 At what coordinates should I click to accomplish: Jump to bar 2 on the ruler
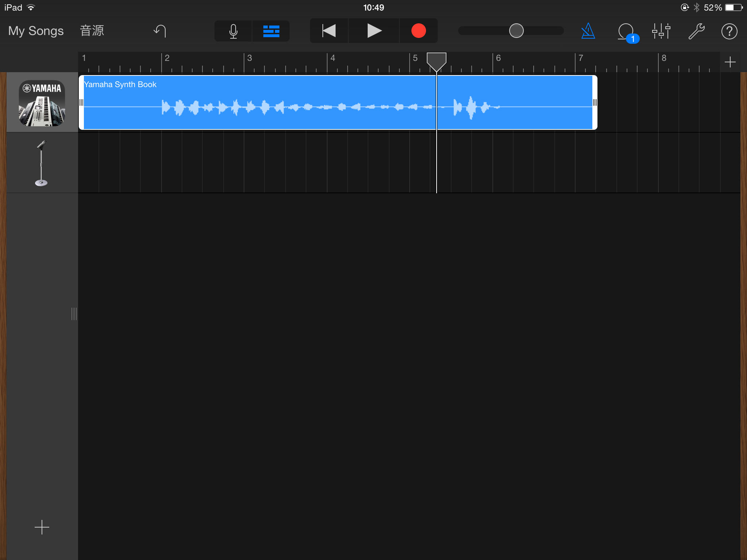tap(167, 58)
